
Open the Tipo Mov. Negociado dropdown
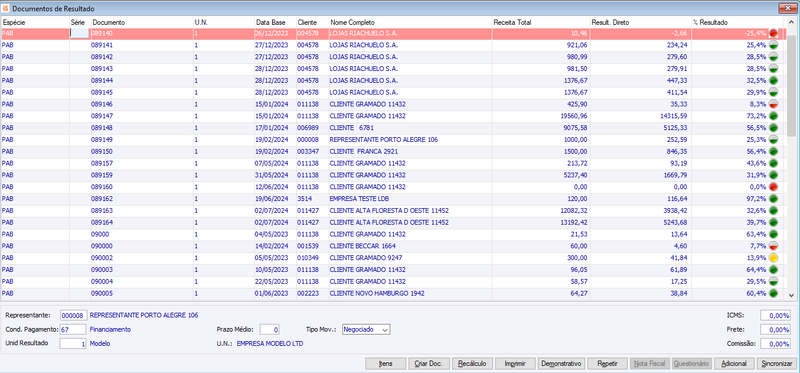pos(366,330)
